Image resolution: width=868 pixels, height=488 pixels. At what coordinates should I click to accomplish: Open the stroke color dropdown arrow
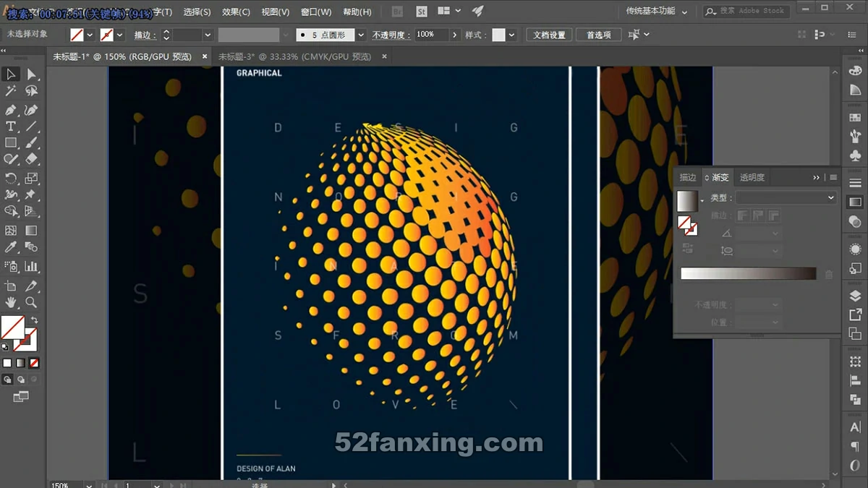point(119,35)
